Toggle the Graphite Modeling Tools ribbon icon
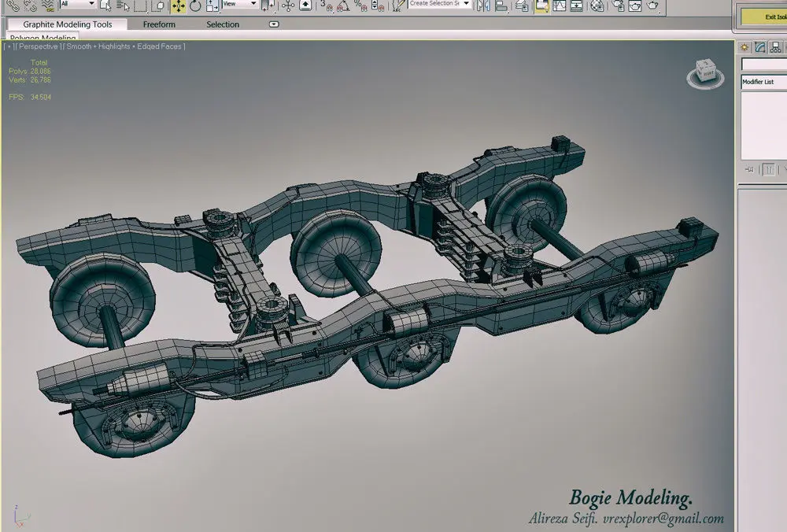The width and height of the screenshot is (787, 532). (x=541, y=6)
